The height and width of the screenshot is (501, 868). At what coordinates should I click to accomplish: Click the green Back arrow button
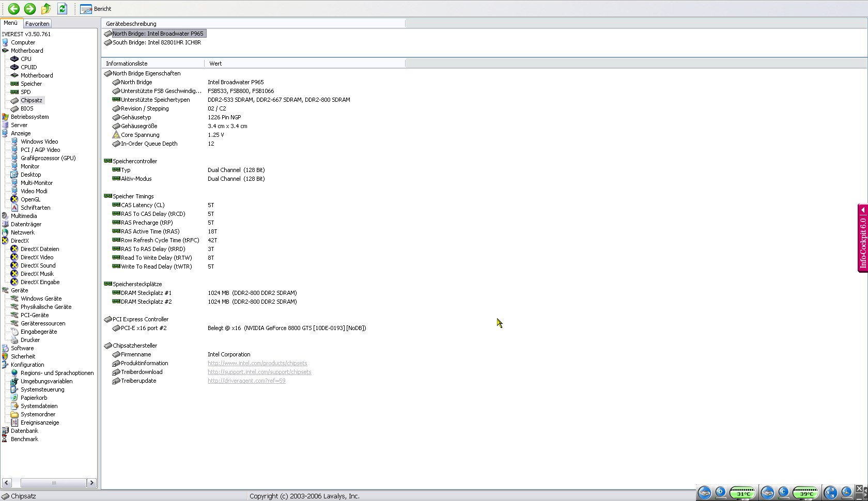point(14,8)
